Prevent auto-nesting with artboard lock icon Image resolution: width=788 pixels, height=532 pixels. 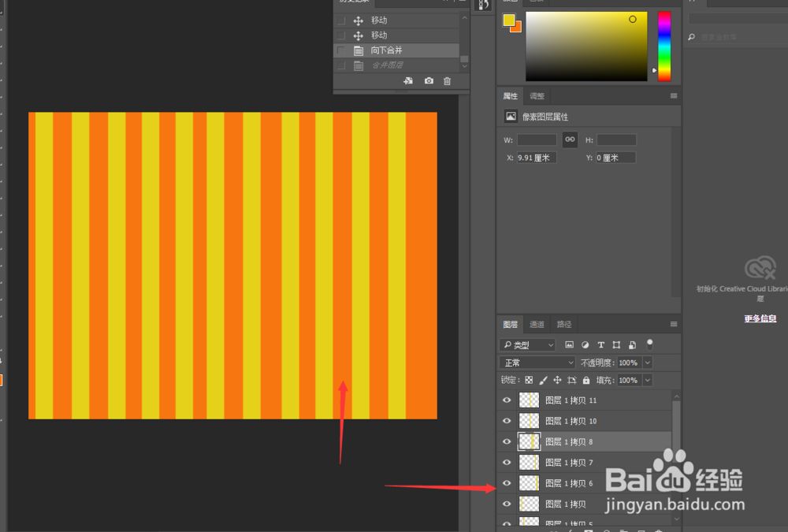572,380
